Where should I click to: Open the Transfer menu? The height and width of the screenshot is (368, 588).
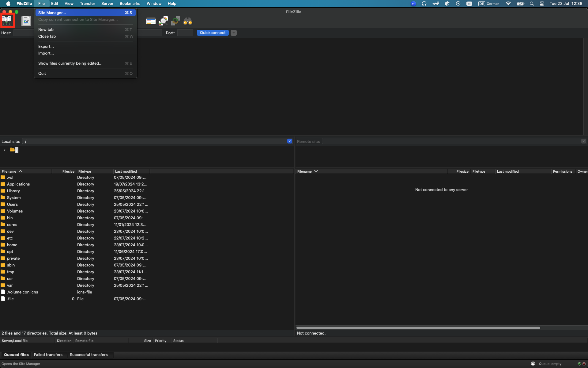pyautogui.click(x=87, y=3)
